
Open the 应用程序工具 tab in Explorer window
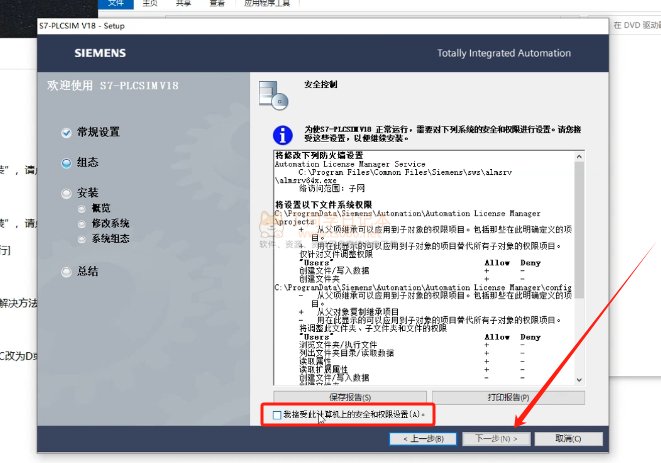pyautogui.click(x=267, y=3)
